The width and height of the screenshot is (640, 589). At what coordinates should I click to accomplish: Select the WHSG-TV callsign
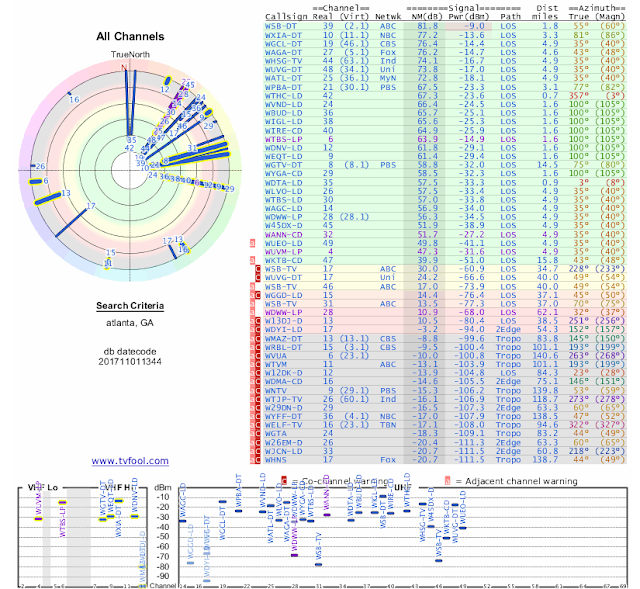(283, 61)
